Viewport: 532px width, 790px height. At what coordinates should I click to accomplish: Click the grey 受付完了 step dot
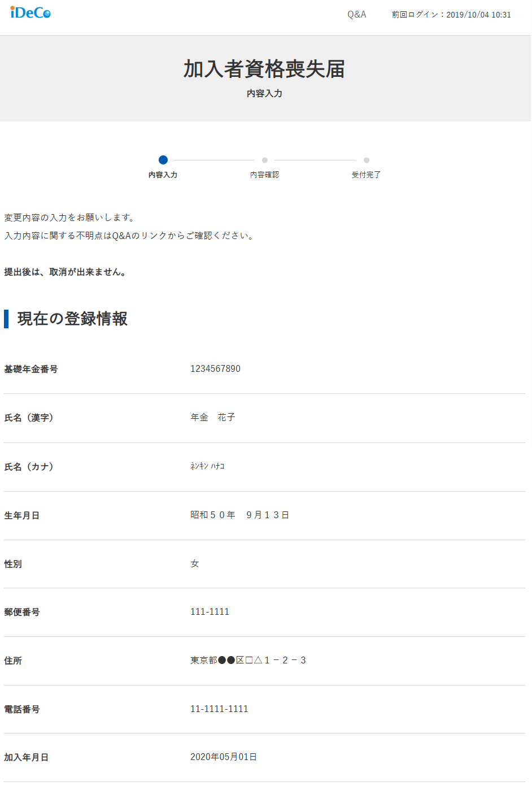[367, 160]
